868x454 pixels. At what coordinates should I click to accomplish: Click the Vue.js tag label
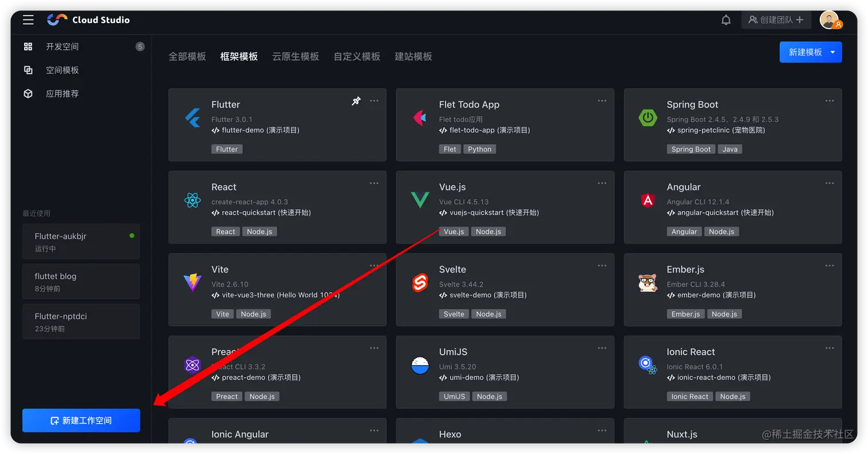click(454, 232)
